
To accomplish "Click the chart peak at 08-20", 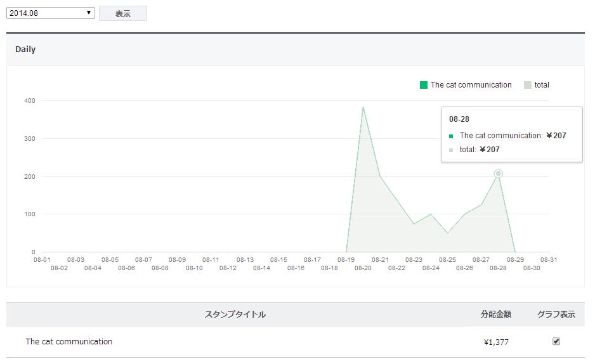I will [363, 107].
